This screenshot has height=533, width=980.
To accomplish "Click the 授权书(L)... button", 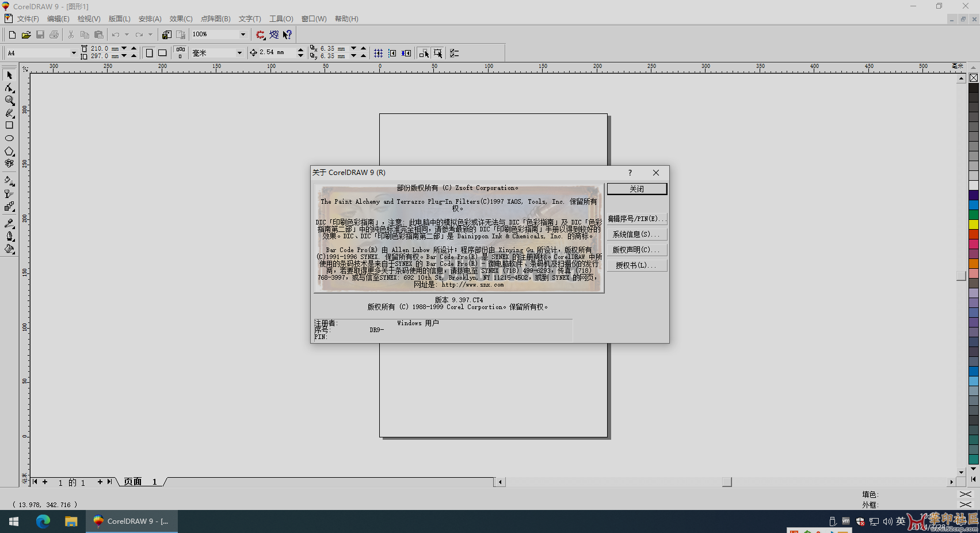I will point(637,265).
